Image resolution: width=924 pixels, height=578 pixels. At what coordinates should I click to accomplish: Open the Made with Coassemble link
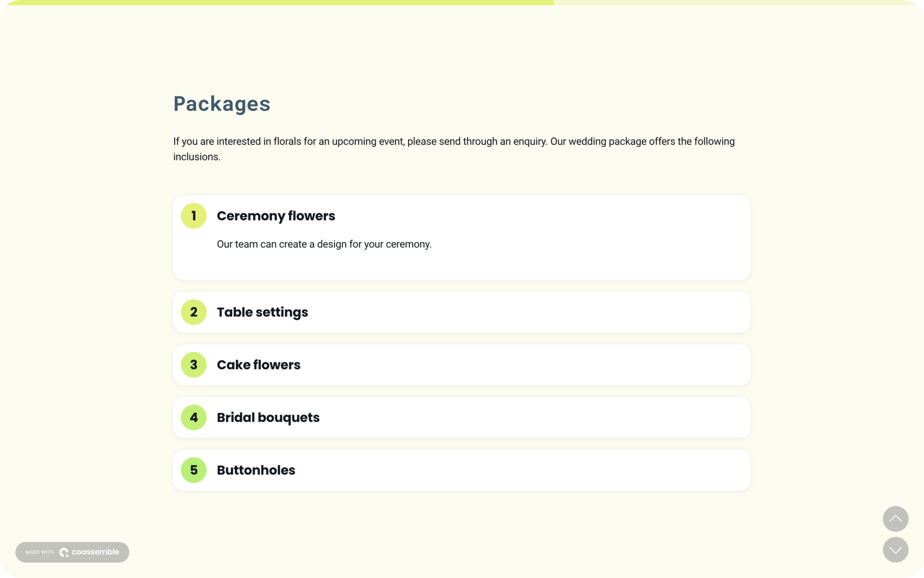tap(72, 552)
